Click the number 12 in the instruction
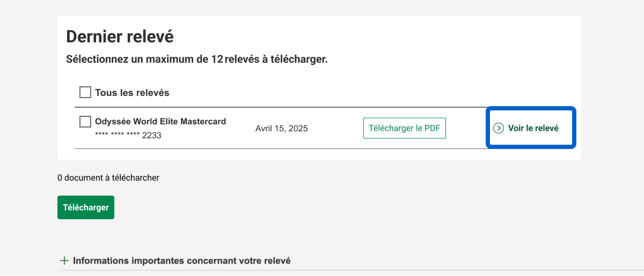The image size is (644, 276). pyautogui.click(x=217, y=59)
